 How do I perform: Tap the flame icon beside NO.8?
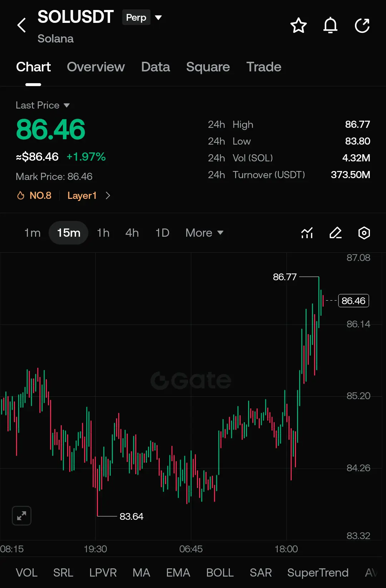21,195
